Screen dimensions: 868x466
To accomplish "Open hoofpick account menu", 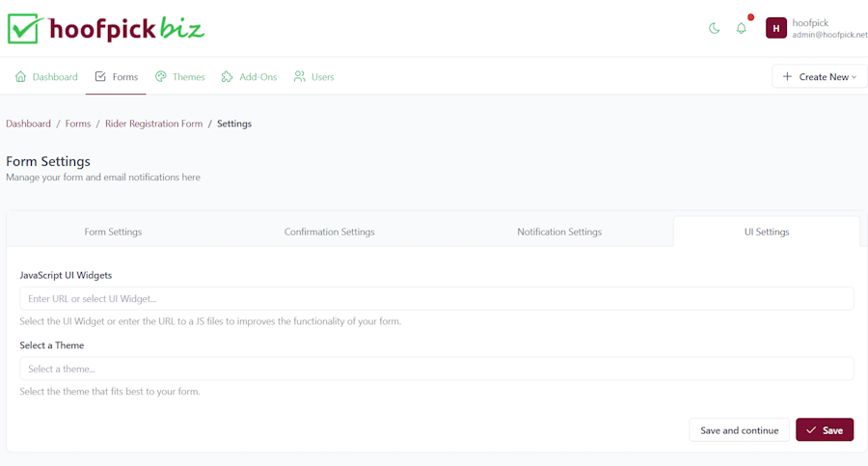I will coord(817,28).
